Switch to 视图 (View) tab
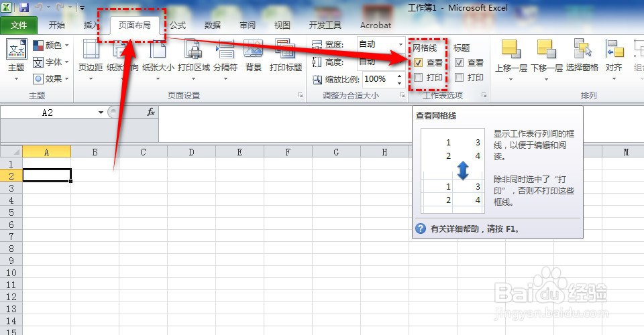The image size is (644, 335). point(282,25)
